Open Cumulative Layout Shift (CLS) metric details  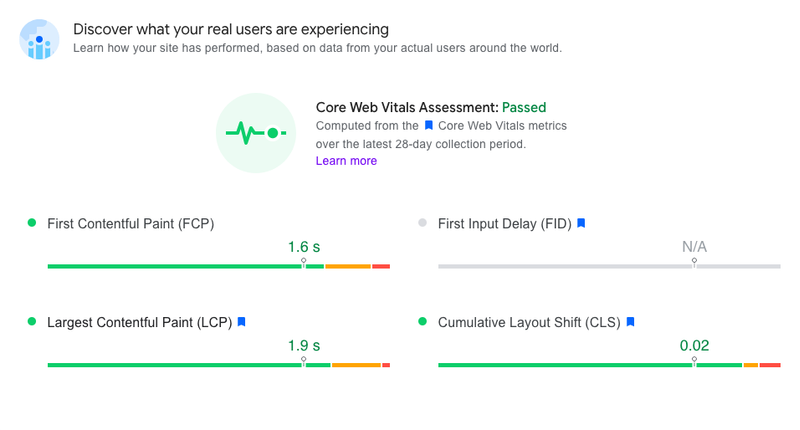click(x=529, y=322)
